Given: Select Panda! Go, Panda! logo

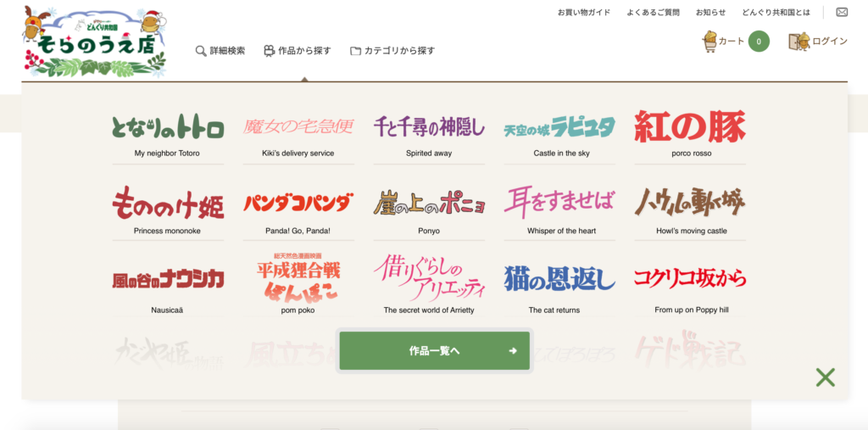Looking at the screenshot, I should pyautogui.click(x=298, y=204).
